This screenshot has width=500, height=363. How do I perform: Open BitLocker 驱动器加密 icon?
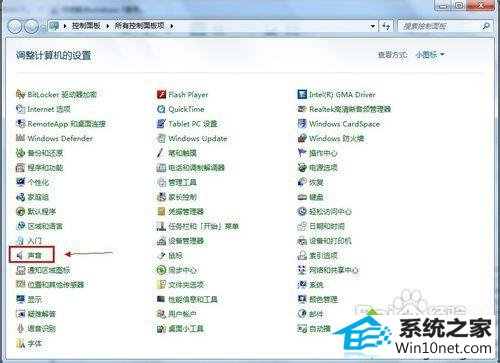(21, 94)
